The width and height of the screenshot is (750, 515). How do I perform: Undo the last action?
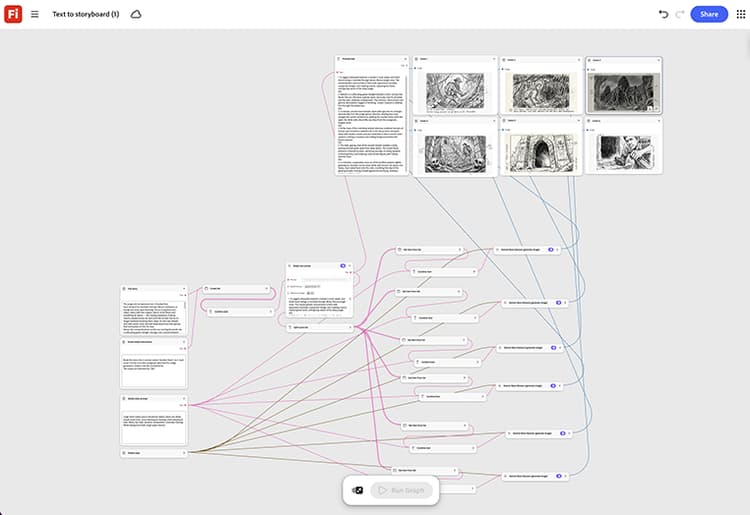click(x=663, y=14)
